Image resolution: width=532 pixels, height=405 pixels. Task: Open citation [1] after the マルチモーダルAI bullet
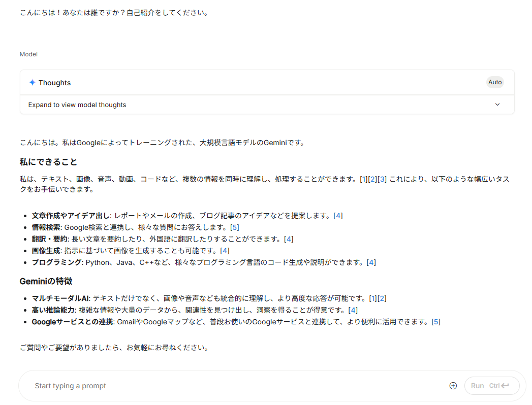pos(373,298)
